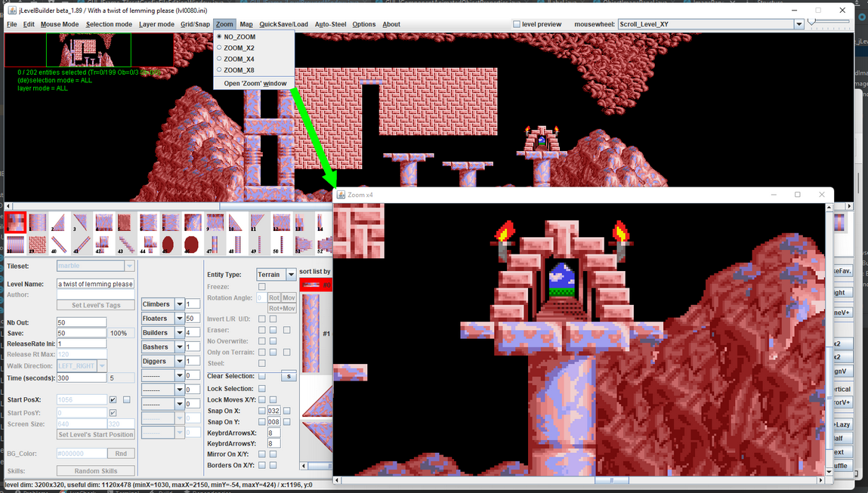The width and height of the screenshot is (868, 493).
Task: Click the Rot+Mov button
Action: tap(282, 308)
